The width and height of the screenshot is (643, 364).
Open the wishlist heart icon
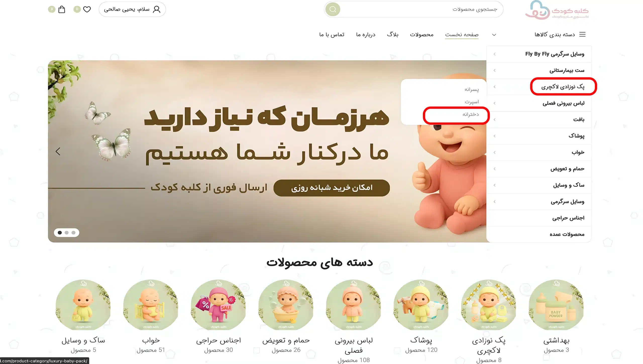coord(87,9)
